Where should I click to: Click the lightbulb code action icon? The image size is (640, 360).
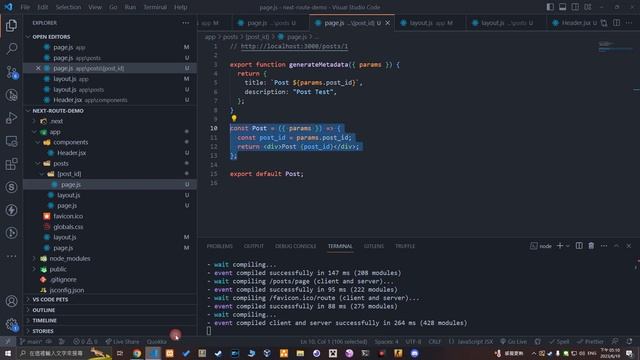[x=234, y=118]
